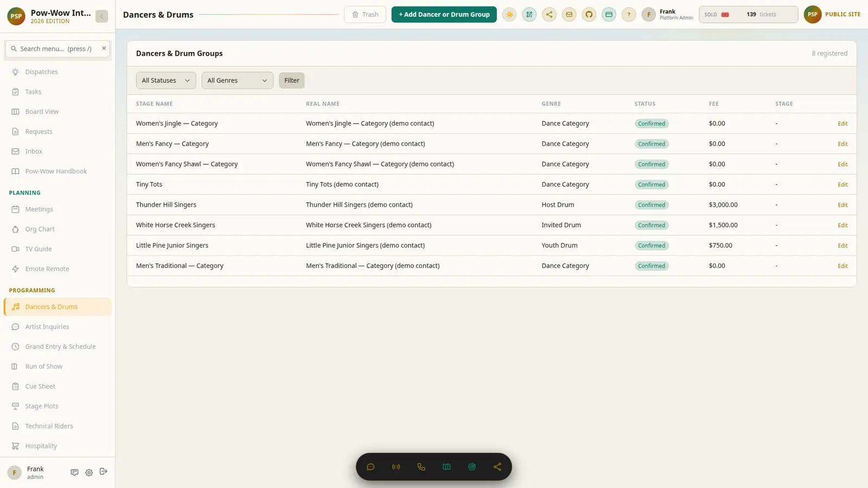Open Meetings in the sidebar
The width and height of the screenshot is (868, 488).
[58, 209]
